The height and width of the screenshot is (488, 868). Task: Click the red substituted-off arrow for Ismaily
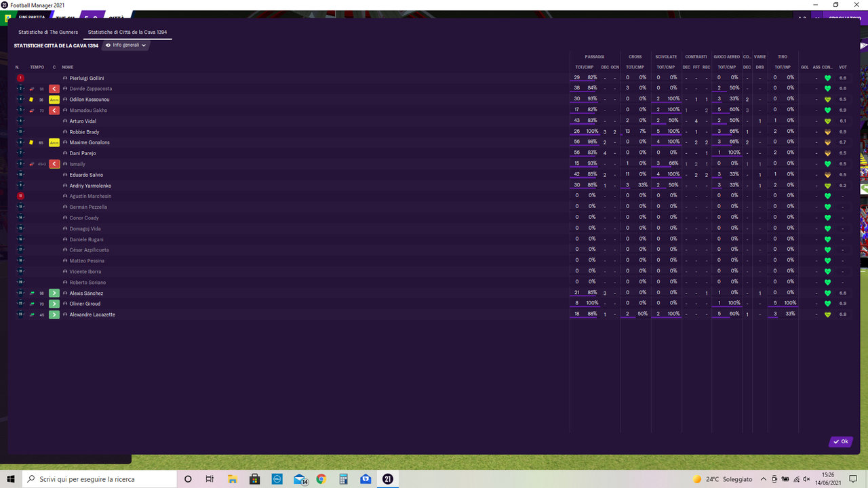(54, 164)
